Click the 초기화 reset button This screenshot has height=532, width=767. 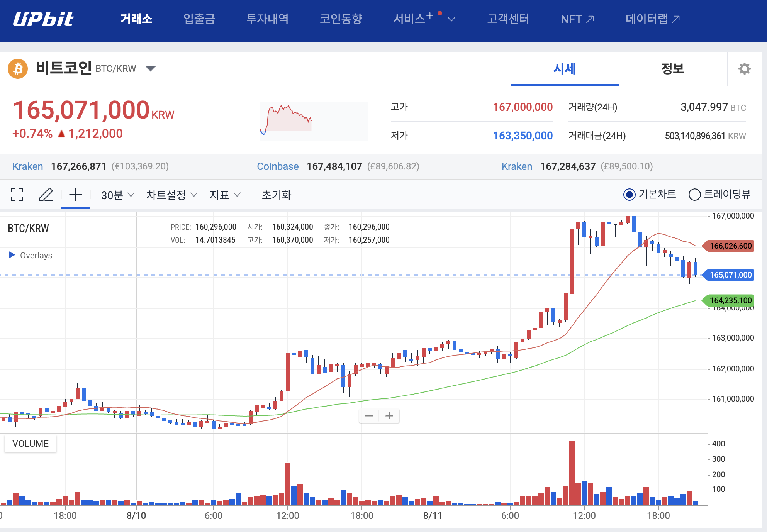(x=276, y=195)
